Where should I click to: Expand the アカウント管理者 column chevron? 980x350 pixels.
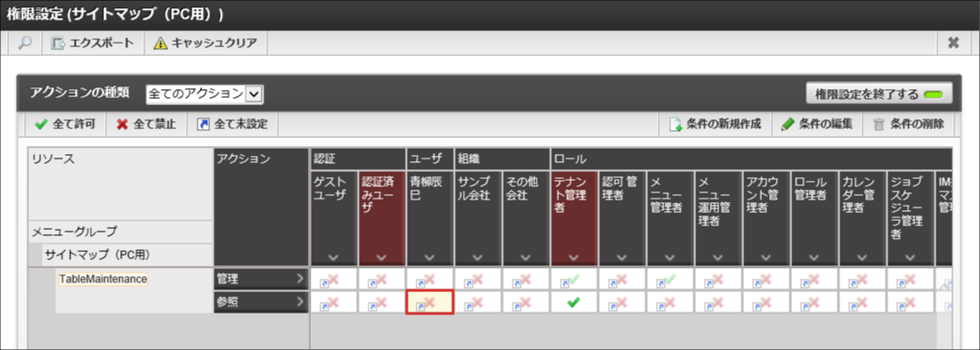766,256
